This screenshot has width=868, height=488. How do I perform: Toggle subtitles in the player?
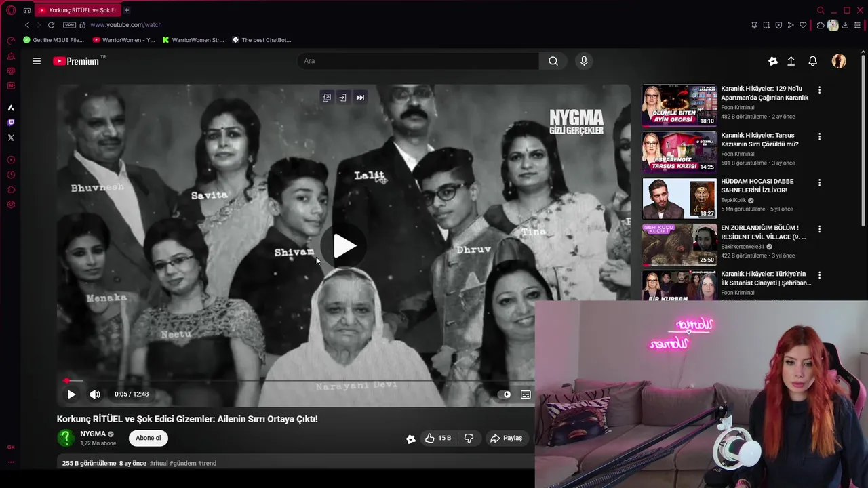click(526, 394)
